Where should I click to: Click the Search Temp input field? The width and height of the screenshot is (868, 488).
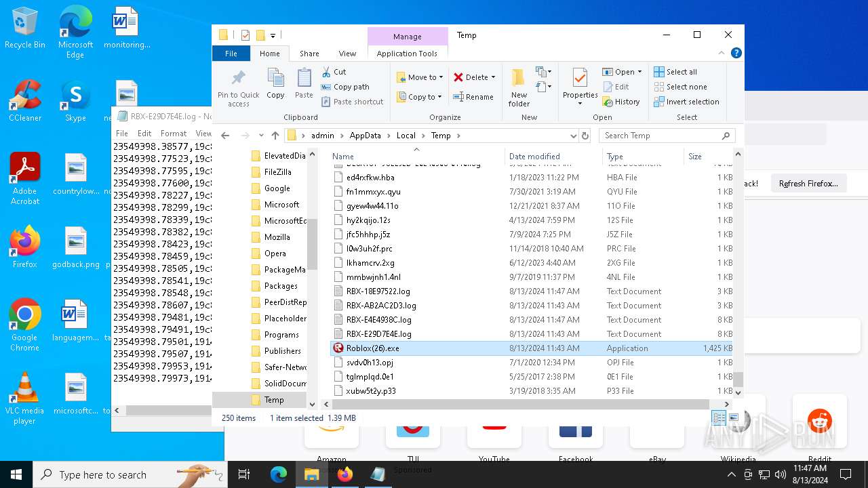[667, 136]
